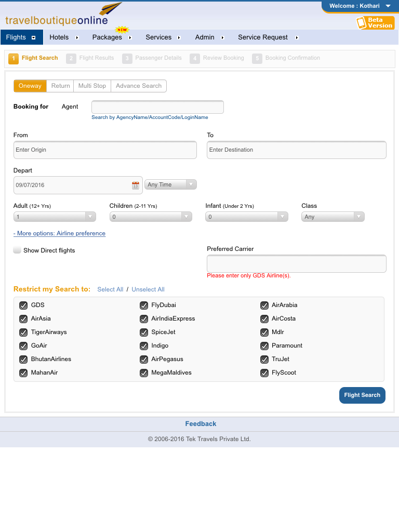Open the Packages menu

pyautogui.click(x=112, y=37)
